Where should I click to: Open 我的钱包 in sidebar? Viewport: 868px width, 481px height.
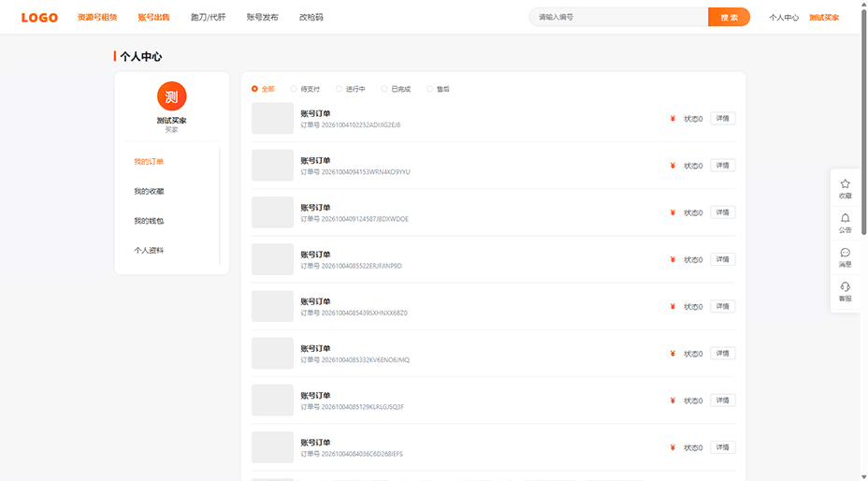pyautogui.click(x=149, y=221)
